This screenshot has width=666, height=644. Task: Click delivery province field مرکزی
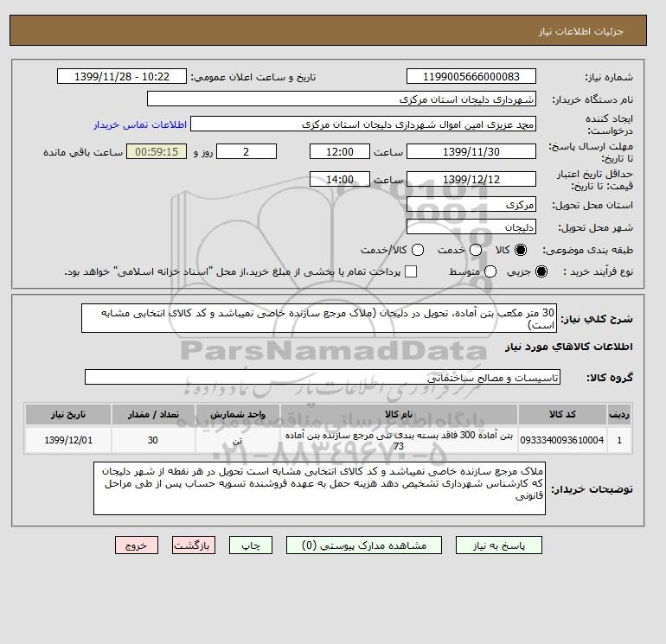click(x=471, y=205)
